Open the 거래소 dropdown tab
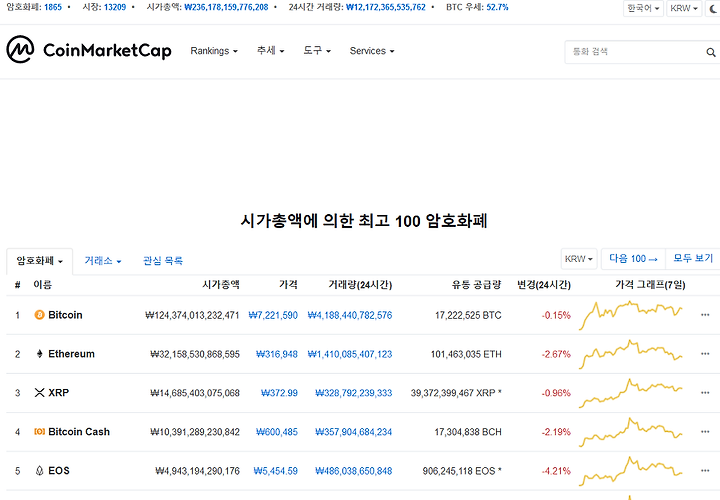 103,261
